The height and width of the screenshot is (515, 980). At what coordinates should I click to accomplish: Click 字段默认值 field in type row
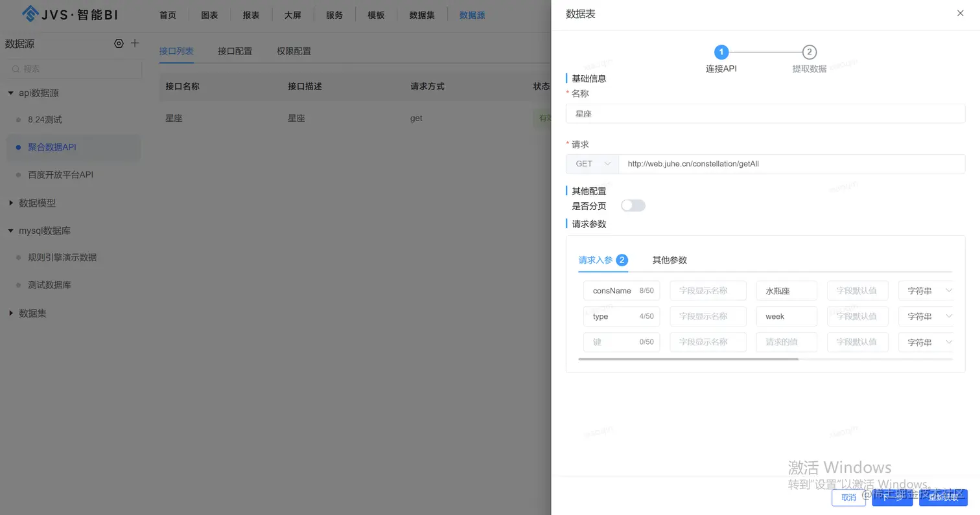coord(857,316)
